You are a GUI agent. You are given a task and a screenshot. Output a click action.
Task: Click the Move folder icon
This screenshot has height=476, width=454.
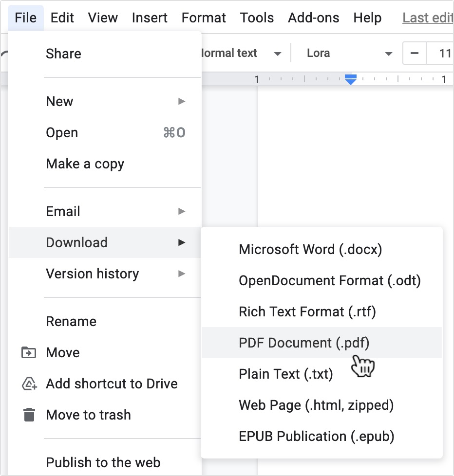pyautogui.click(x=29, y=352)
